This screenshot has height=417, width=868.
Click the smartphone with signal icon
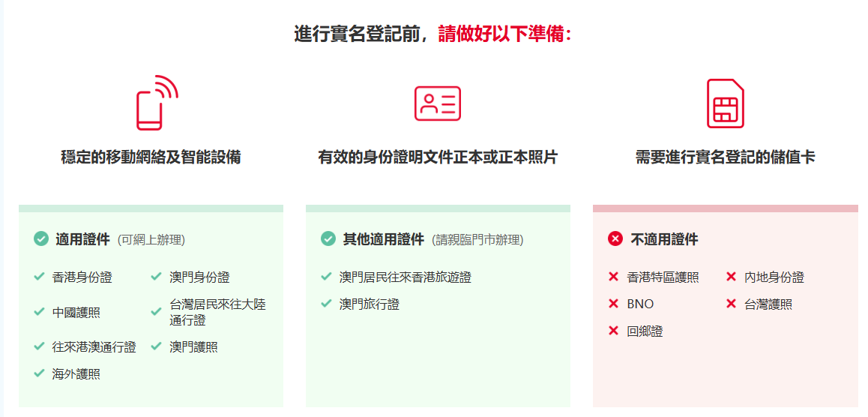coord(157,103)
